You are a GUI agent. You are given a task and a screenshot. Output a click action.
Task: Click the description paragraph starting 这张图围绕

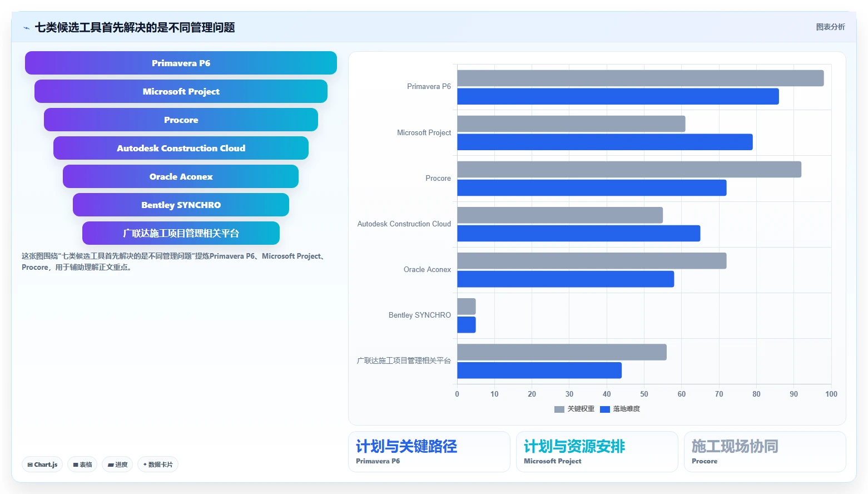175,261
